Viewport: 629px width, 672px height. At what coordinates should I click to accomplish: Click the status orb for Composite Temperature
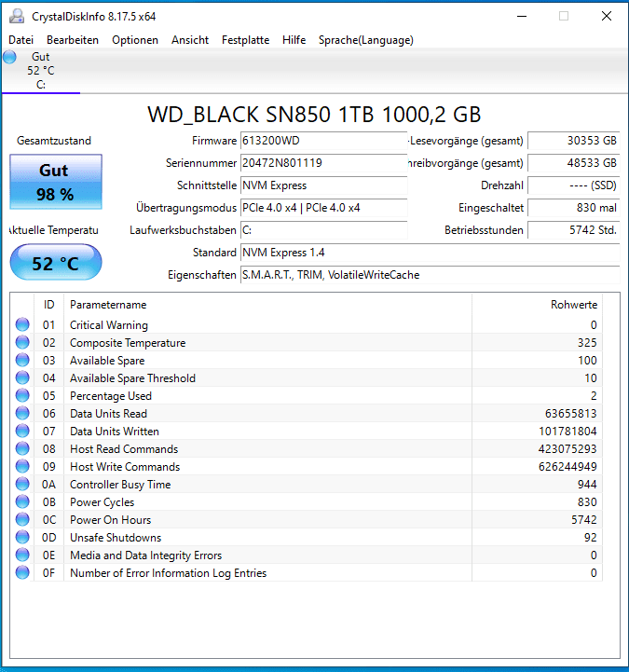(22, 342)
